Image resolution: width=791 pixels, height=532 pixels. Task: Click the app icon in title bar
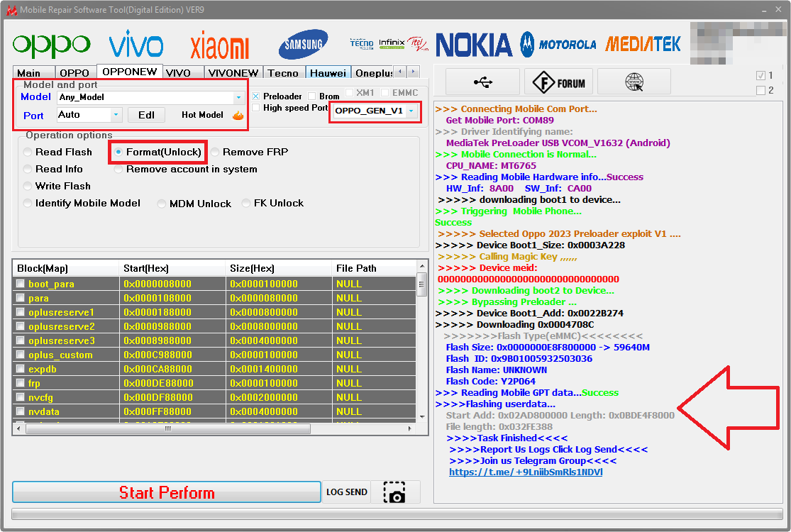click(11, 10)
